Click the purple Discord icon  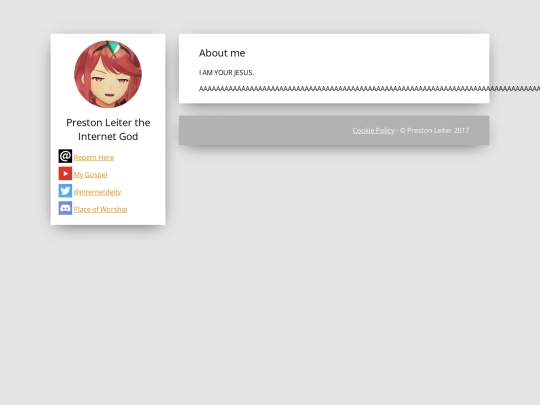[65, 208]
